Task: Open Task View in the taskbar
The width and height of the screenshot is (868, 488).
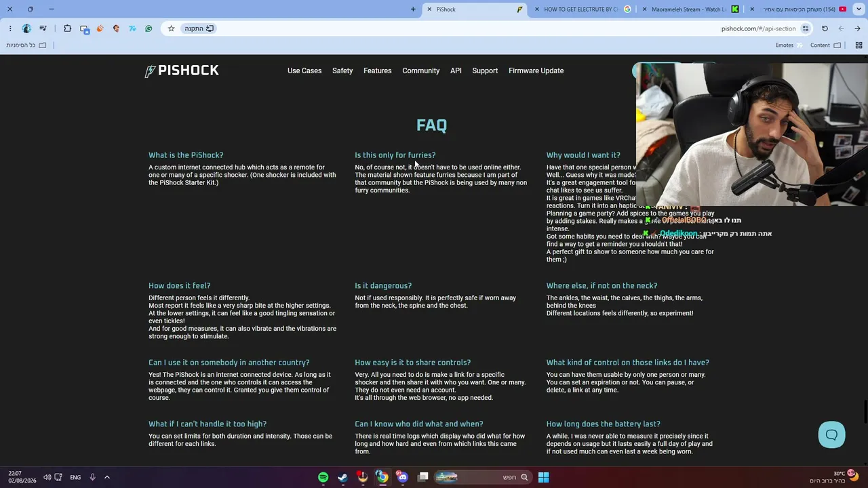Action: 423,477
